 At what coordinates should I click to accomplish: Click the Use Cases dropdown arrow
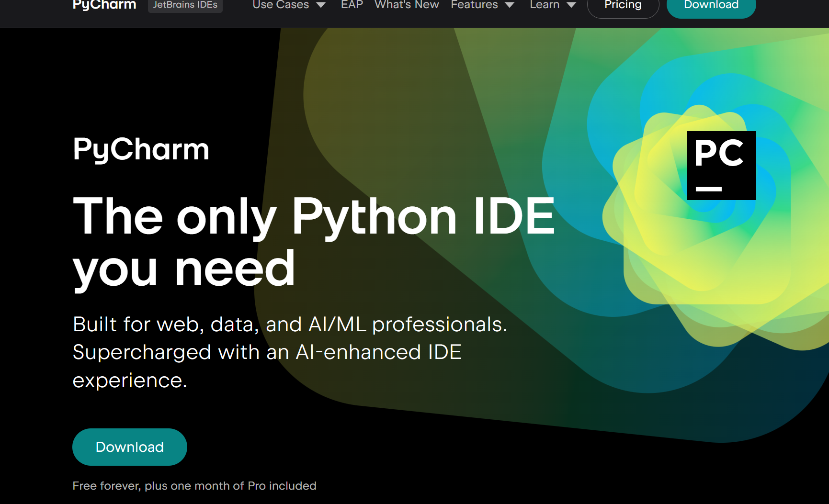pyautogui.click(x=321, y=5)
